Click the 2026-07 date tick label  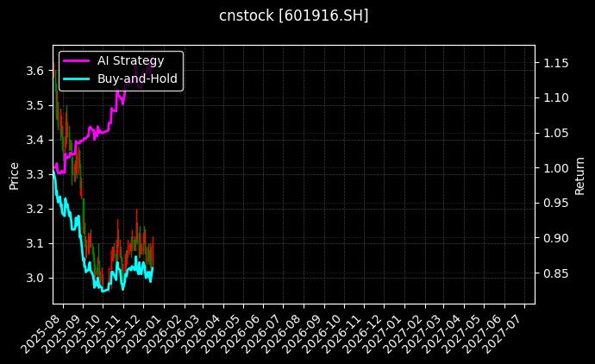click(266, 332)
